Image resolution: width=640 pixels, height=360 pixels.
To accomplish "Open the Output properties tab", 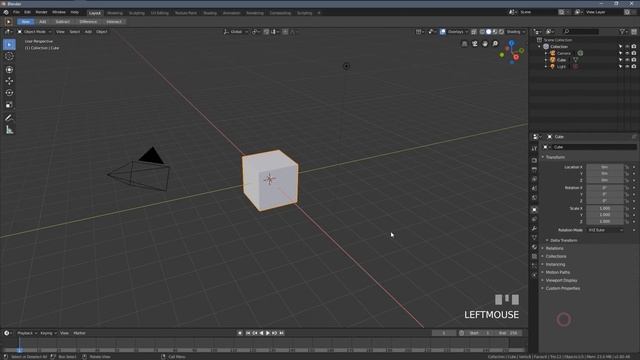I will coord(534,169).
